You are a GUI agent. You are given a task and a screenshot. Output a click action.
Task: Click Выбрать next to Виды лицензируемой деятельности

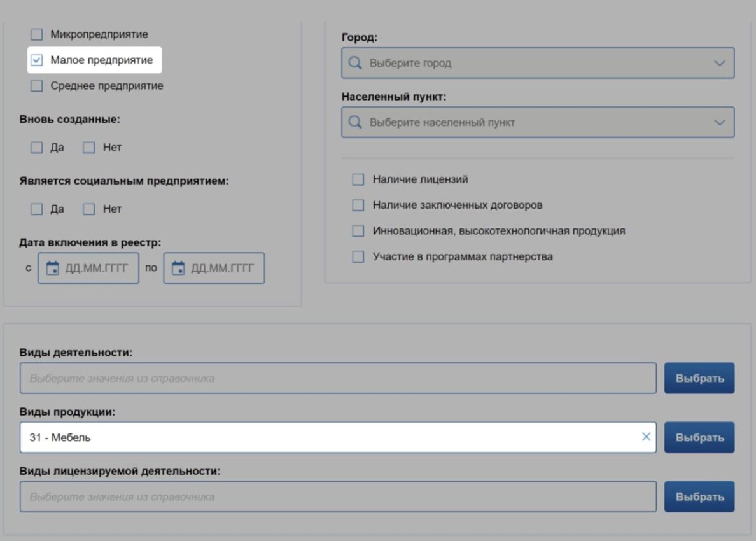[699, 496]
